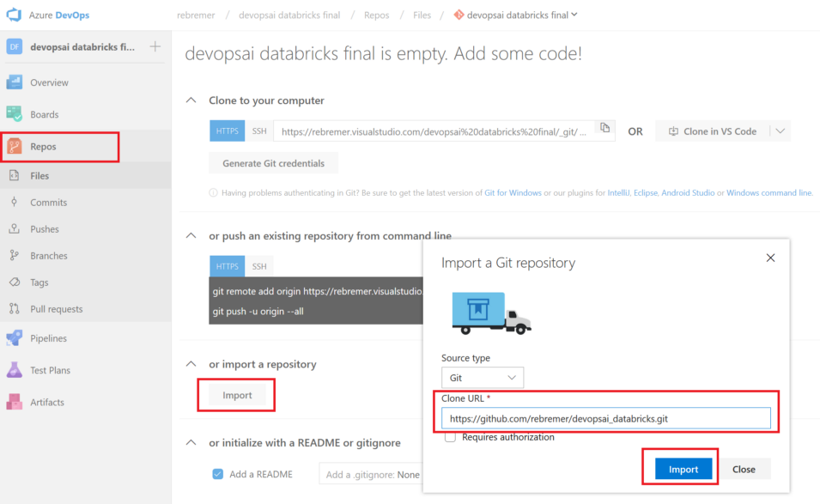Select the Boards sidebar icon
Viewport: 820px width, 504px height.
click(x=14, y=114)
